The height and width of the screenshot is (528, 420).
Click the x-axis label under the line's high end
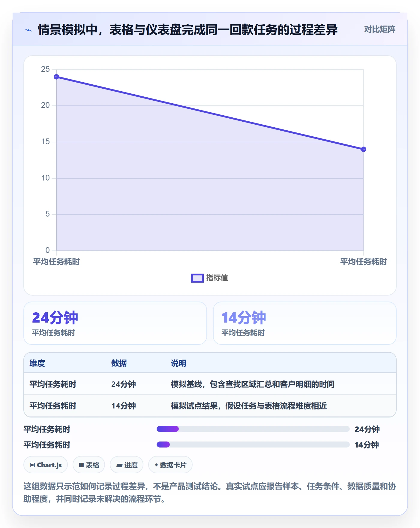click(x=56, y=262)
